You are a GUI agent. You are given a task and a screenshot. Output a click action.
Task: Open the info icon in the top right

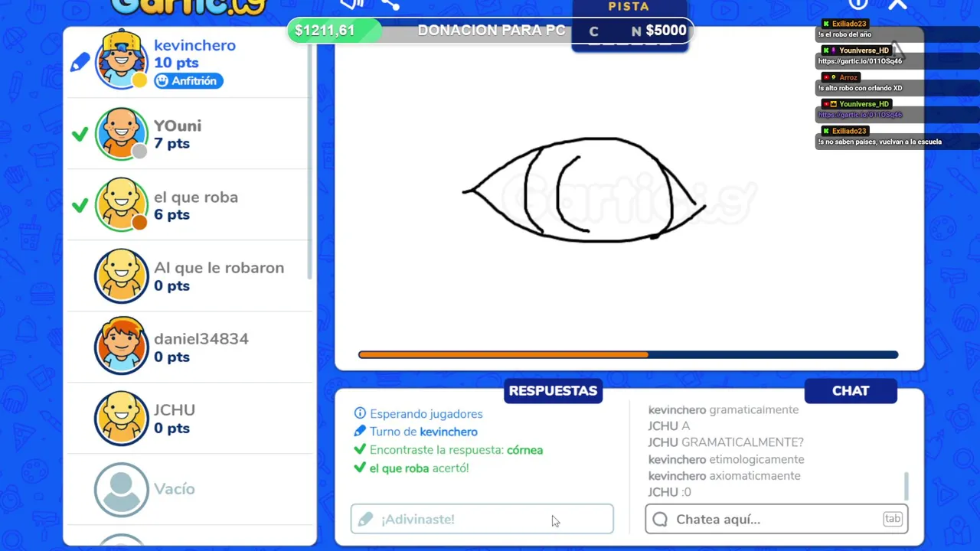tap(858, 4)
